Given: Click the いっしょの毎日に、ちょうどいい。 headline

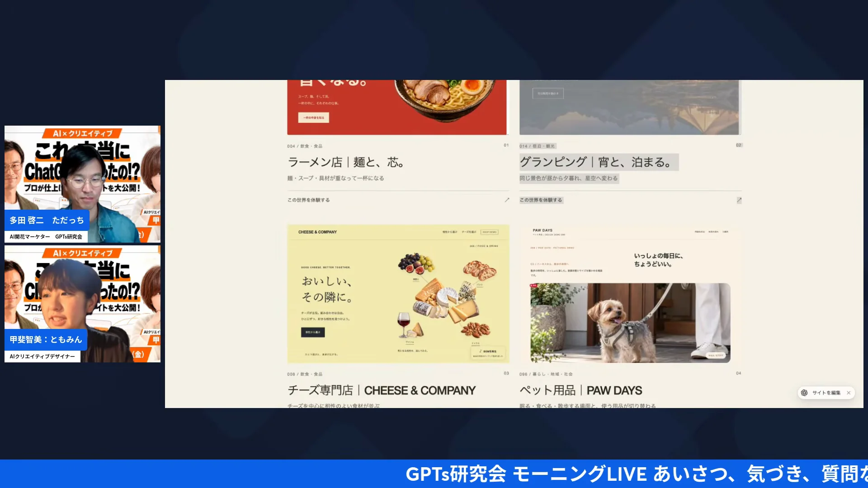Looking at the screenshot, I should 658,260.
